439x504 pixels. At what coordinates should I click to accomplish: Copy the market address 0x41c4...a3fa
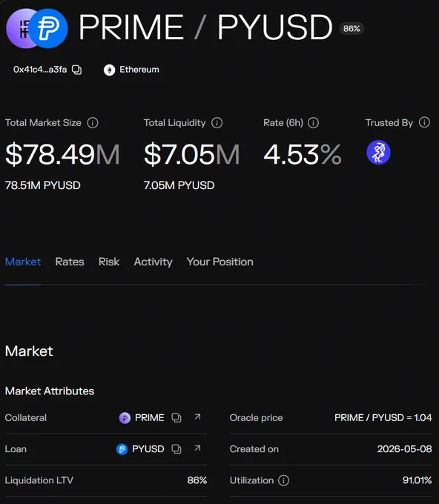click(x=76, y=70)
